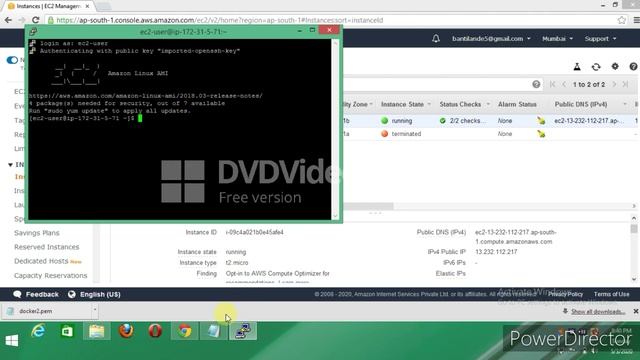The width and height of the screenshot is (640, 360).
Task: Open the experiments flask icon
Action: click(x=577, y=67)
